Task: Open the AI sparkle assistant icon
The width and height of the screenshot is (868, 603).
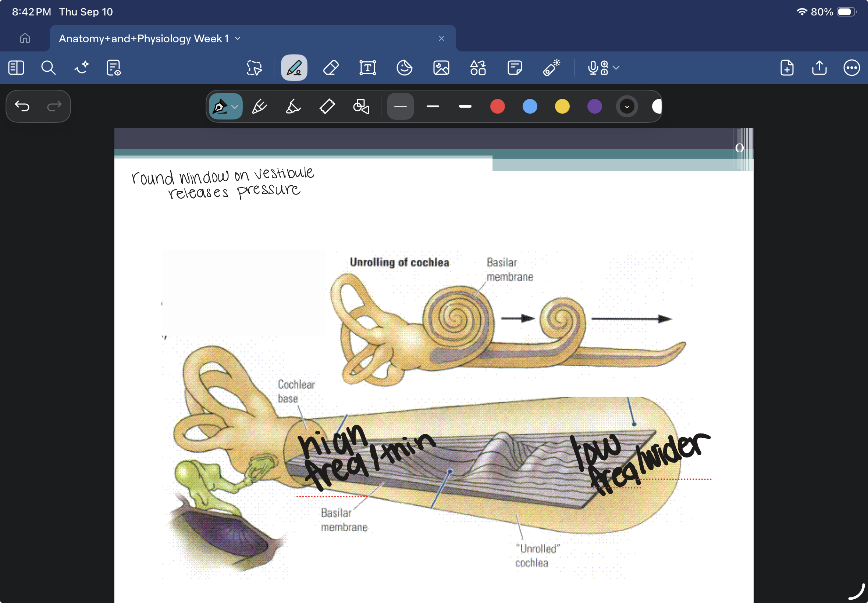Action: (81, 68)
